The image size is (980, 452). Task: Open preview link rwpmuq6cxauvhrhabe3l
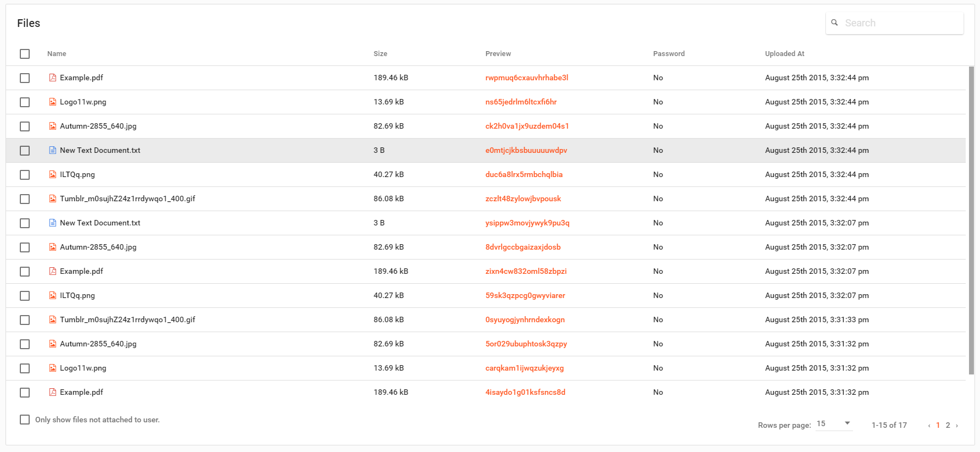point(526,78)
